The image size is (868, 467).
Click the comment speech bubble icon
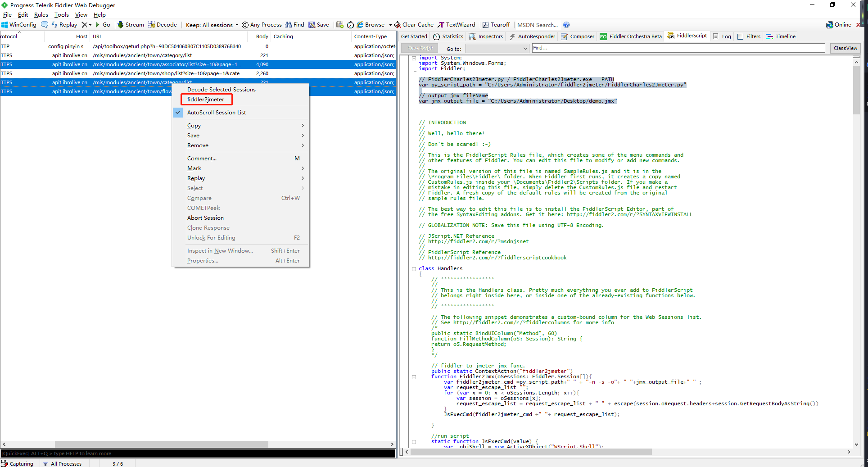click(x=45, y=25)
